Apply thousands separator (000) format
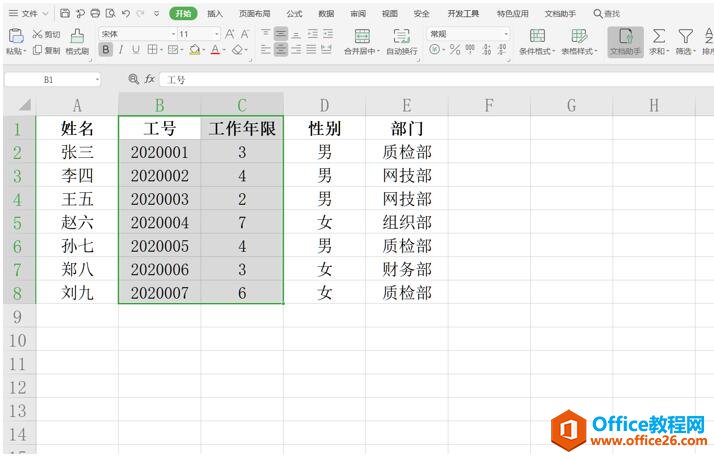The image size is (714, 458). 470,49
